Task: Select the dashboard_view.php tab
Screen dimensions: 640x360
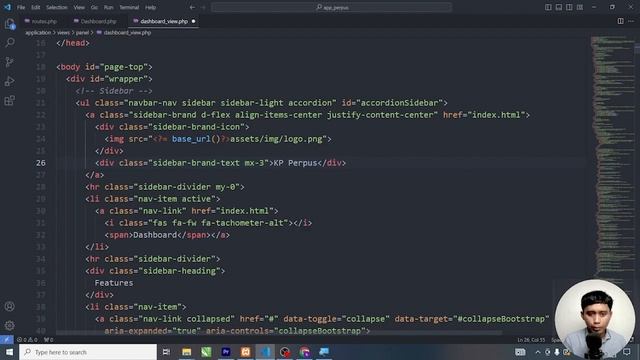Action: (x=164, y=21)
